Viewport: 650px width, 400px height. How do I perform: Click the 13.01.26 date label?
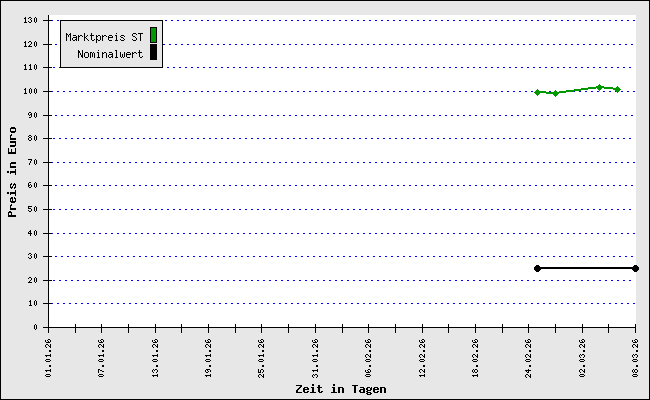[155, 354]
